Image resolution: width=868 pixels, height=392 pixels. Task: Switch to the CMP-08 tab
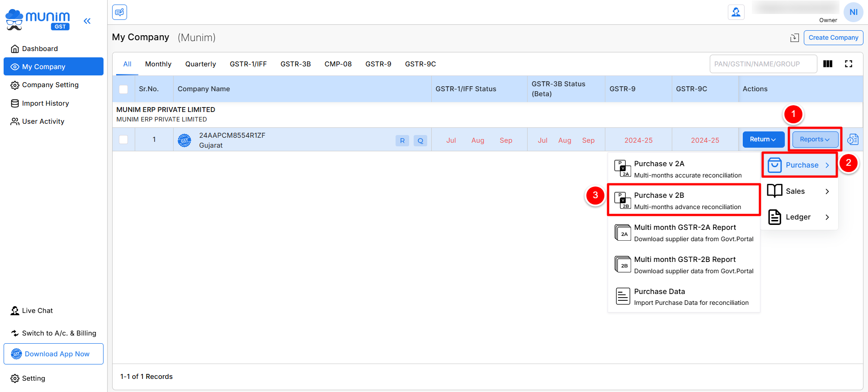click(x=338, y=64)
